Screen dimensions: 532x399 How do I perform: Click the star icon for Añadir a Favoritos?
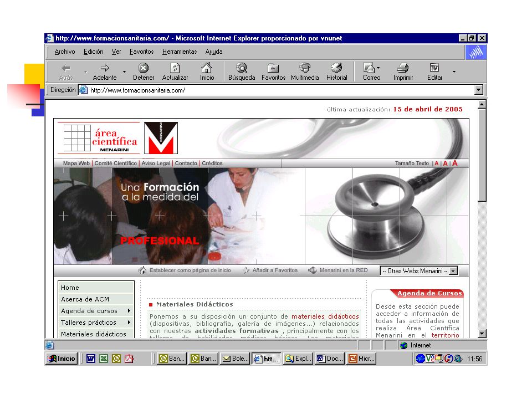coord(246,270)
